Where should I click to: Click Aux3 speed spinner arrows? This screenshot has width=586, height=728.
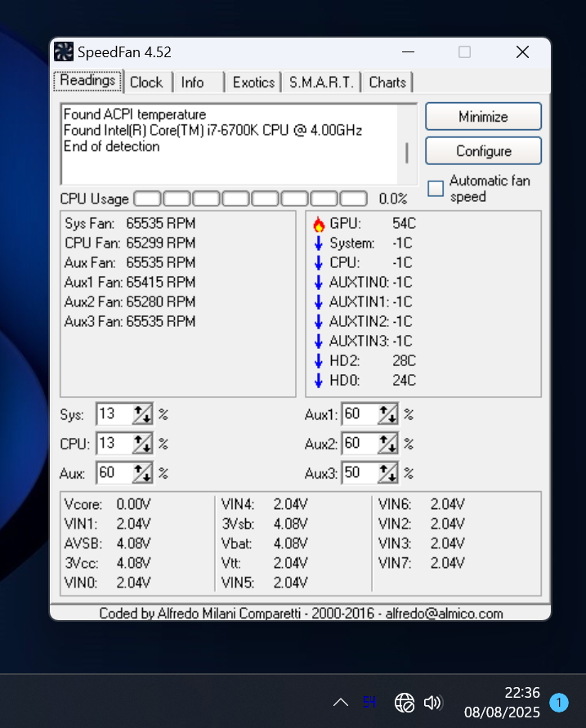tap(387, 473)
